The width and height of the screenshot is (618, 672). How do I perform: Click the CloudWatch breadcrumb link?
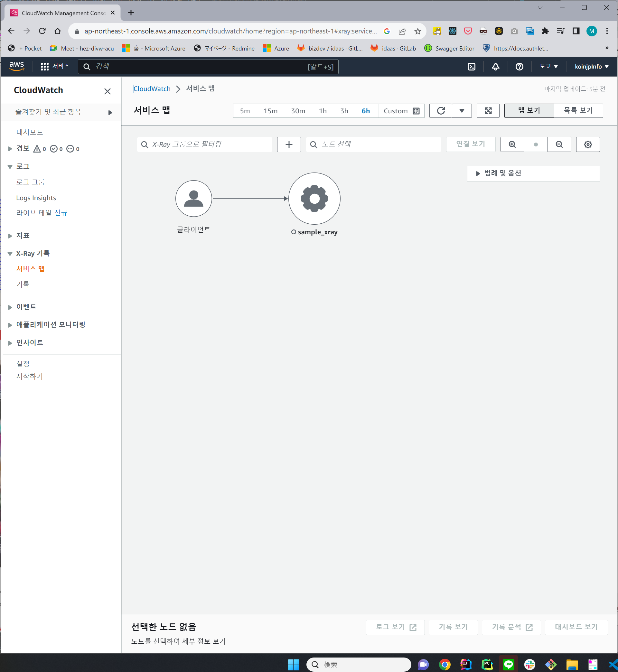[x=152, y=89]
